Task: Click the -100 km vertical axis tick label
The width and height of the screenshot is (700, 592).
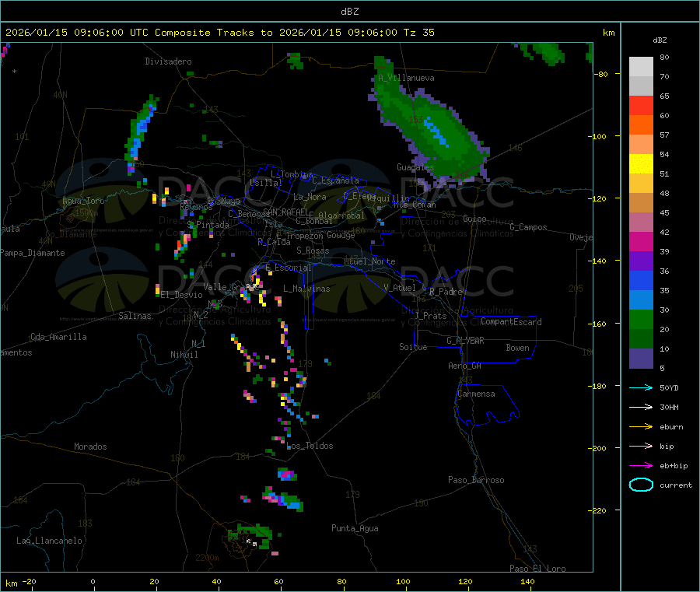Action: click(597, 136)
